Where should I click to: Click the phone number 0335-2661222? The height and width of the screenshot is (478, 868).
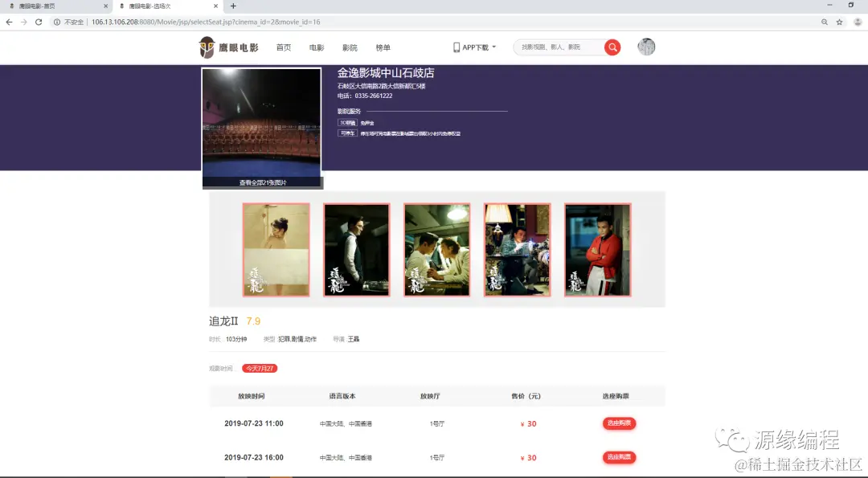374,96
